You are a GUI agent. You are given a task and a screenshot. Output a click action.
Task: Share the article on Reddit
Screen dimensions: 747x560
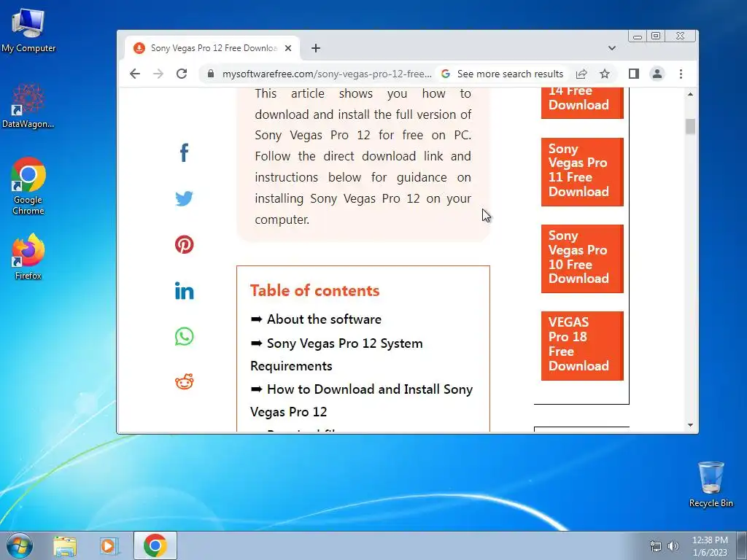pos(184,381)
